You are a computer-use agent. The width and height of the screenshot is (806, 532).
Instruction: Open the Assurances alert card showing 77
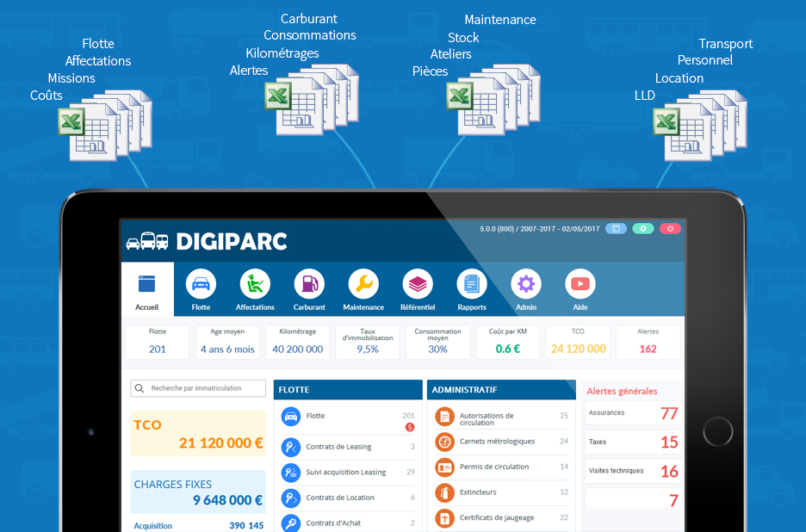click(x=633, y=412)
